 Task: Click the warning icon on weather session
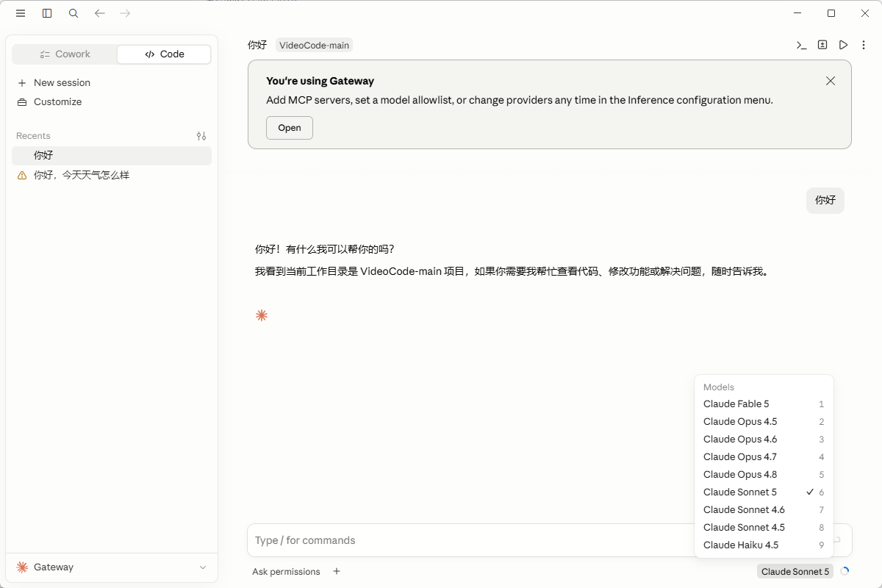click(x=22, y=175)
